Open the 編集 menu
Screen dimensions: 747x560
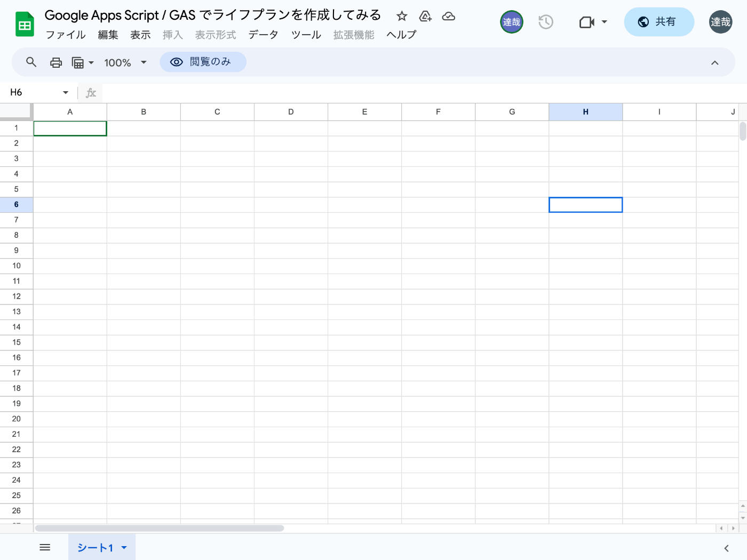tap(108, 35)
